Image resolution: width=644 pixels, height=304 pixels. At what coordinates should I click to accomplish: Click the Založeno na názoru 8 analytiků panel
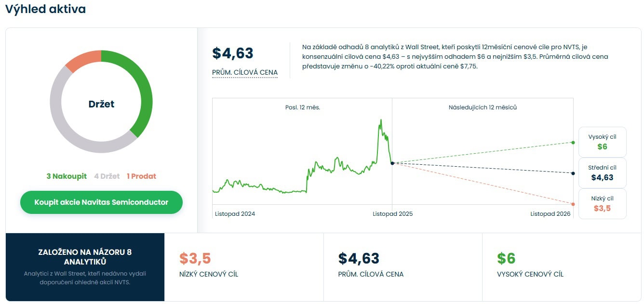(85, 266)
